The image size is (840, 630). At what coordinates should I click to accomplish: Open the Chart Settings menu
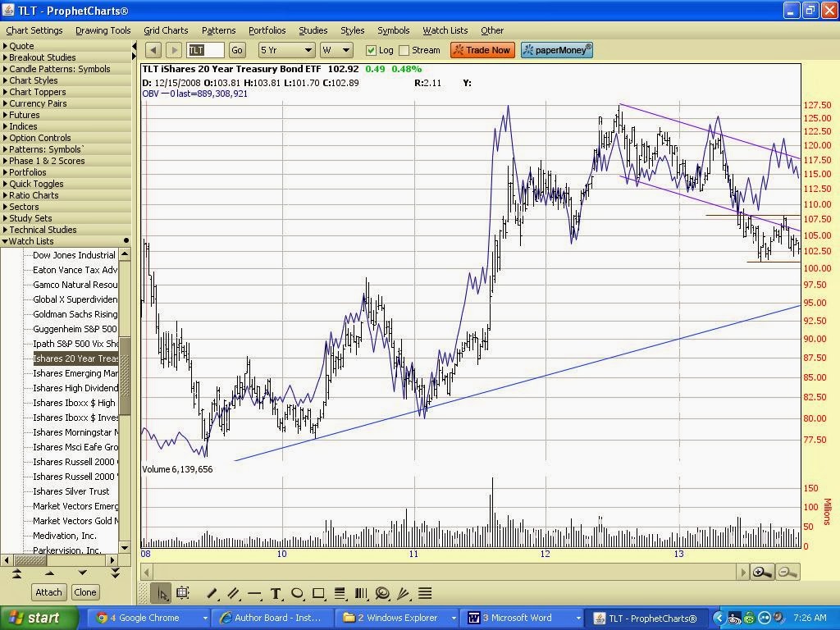(34, 30)
